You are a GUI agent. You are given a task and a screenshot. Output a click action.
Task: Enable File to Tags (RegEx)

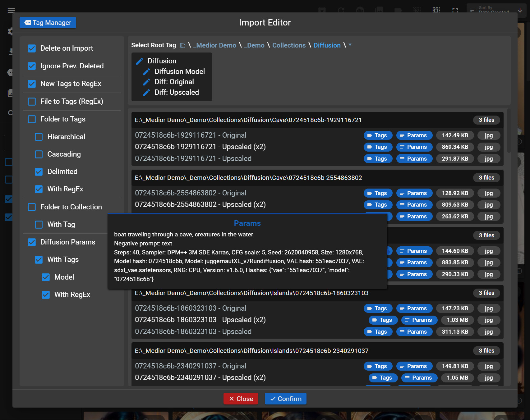pyautogui.click(x=32, y=102)
